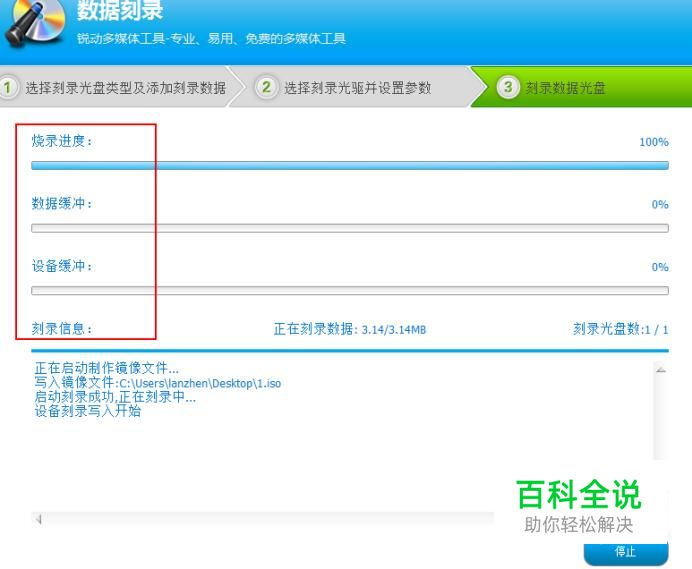Select step 3 刻录数据光盘 tab
The width and height of the screenshot is (692, 569).
pyautogui.click(x=583, y=87)
